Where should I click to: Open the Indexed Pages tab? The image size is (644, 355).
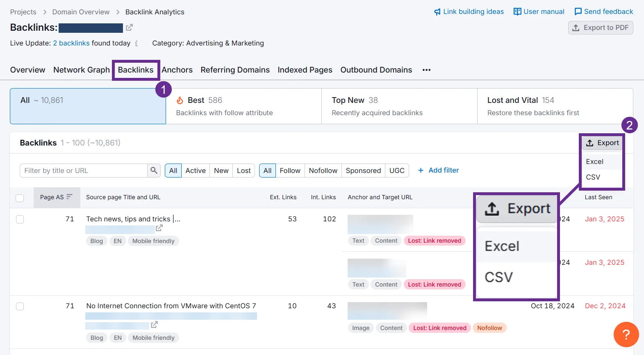305,70
